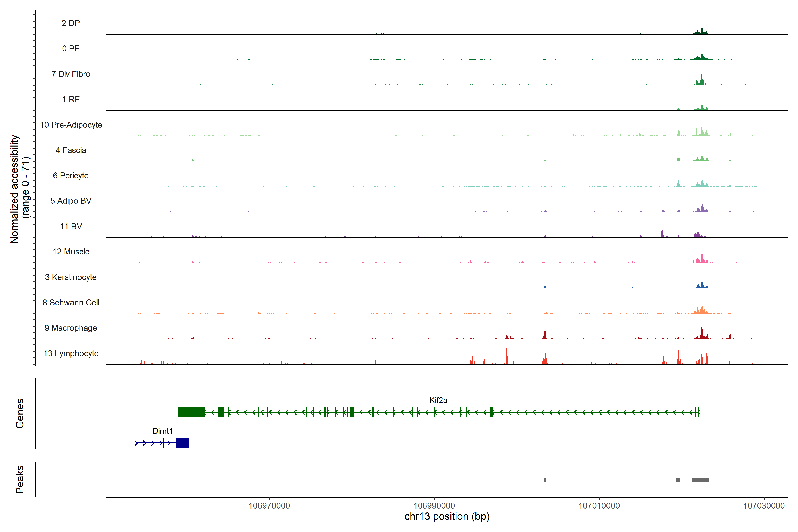Click the Peaks panel label

(20, 479)
